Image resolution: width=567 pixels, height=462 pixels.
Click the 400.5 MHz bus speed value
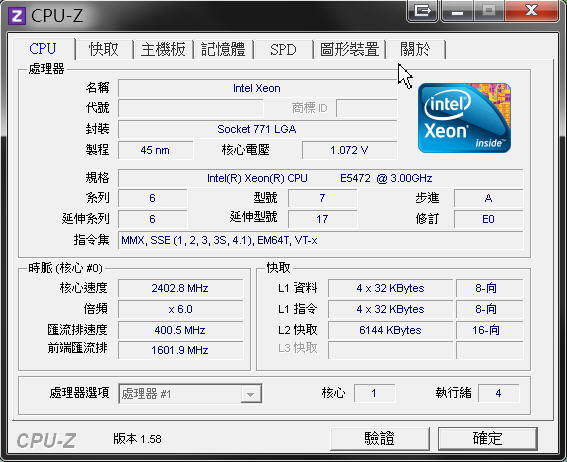point(180,330)
